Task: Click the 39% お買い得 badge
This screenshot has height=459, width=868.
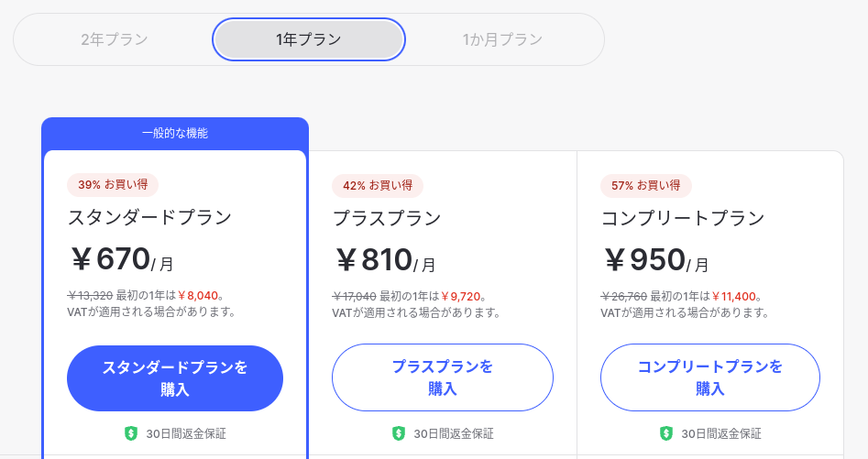Action: (113, 185)
